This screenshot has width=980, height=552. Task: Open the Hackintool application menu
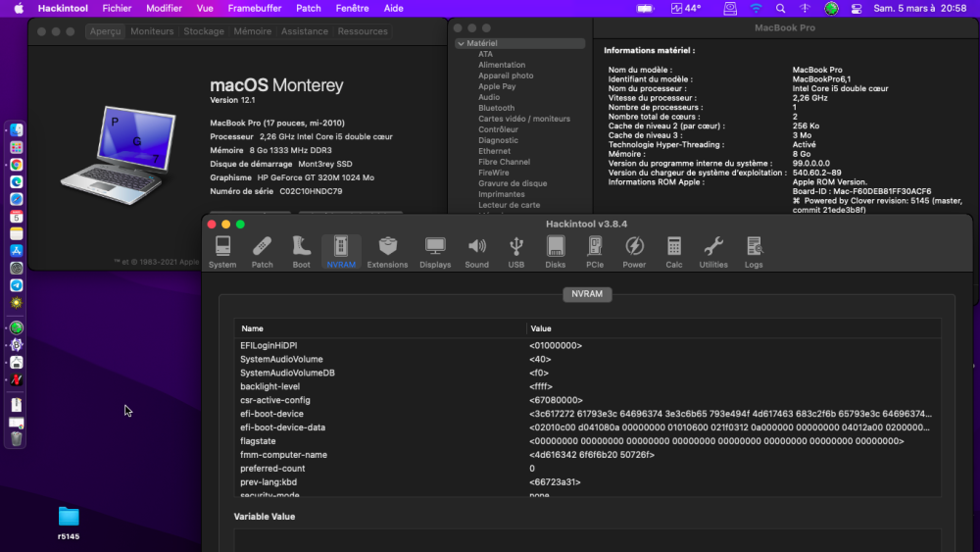point(63,8)
